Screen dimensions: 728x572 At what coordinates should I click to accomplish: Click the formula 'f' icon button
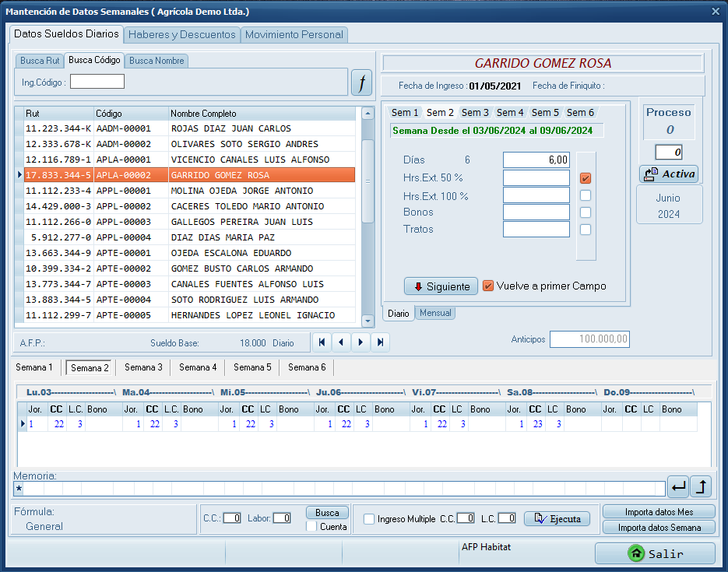[x=362, y=83]
